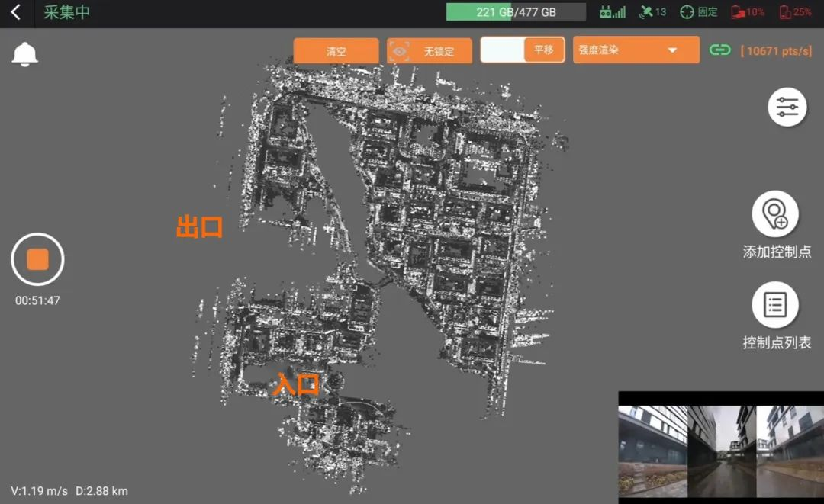Click the storage usage bar 221 GB/477 GB
This screenshot has width=824, height=504.
point(516,12)
